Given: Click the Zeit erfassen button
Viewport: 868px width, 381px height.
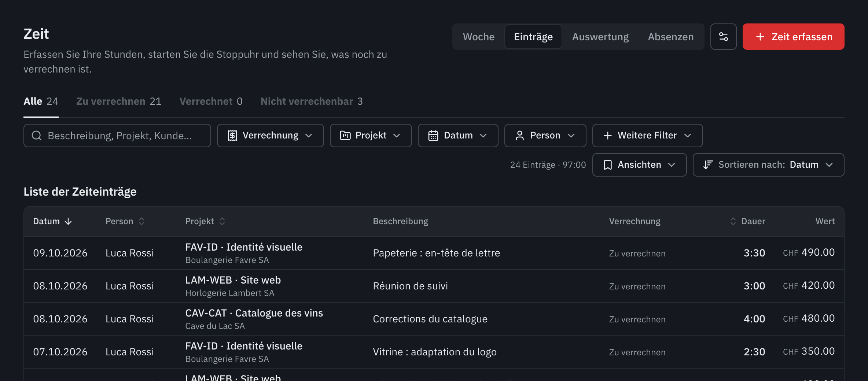Looking at the screenshot, I should (x=794, y=37).
